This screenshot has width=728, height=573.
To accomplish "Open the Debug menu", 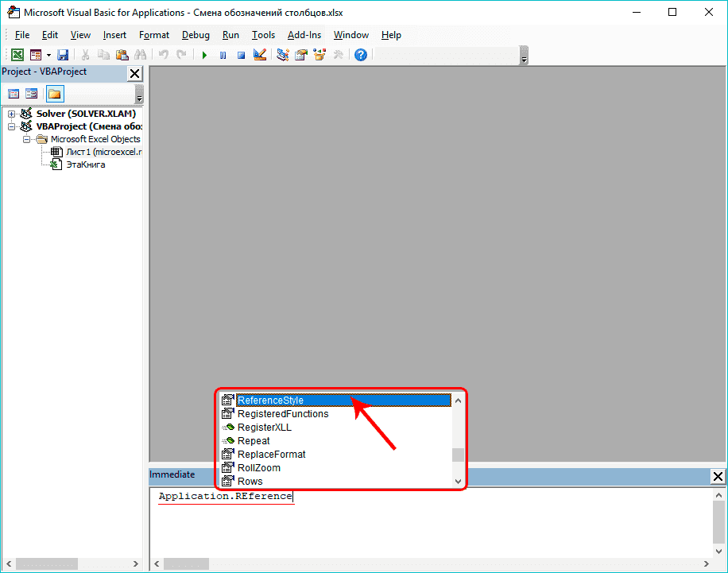I will (x=196, y=34).
